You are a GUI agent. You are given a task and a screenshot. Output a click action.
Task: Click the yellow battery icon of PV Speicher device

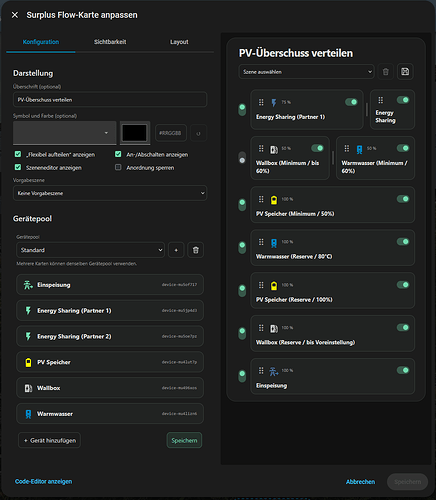(28, 362)
